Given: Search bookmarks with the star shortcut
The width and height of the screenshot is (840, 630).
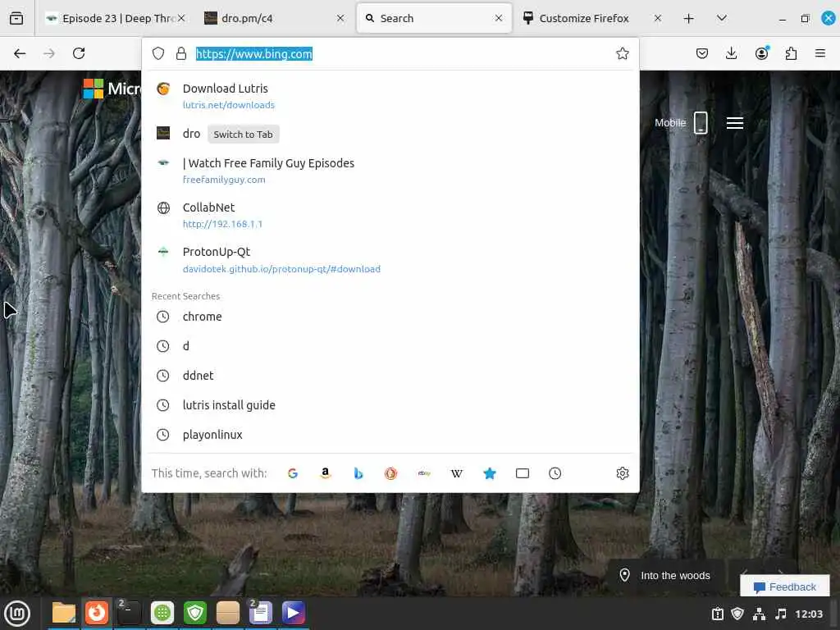Looking at the screenshot, I should tap(490, 473).
